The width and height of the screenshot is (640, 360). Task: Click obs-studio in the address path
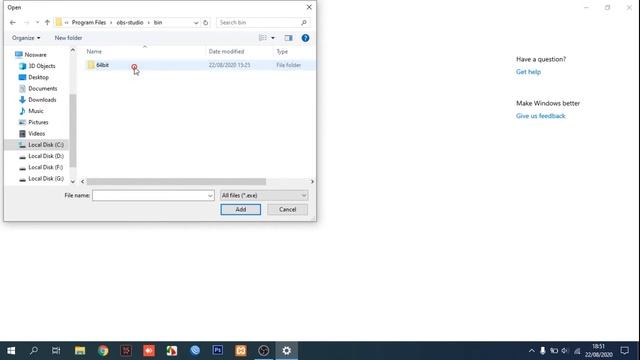130,22
